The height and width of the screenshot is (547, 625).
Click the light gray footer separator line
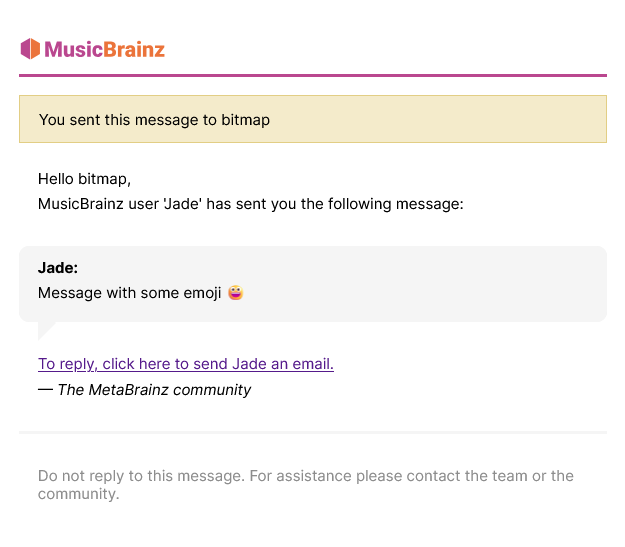pyautogui.click(x=313, y=432)
